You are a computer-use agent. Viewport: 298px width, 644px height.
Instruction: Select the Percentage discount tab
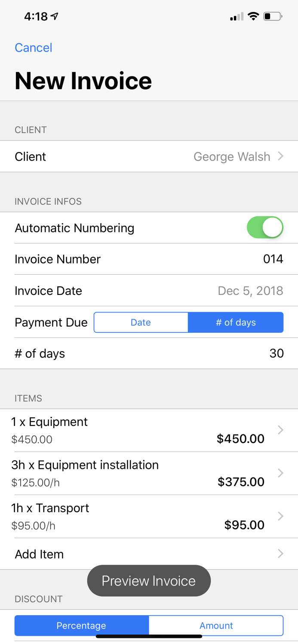click(x=81, y=626)
